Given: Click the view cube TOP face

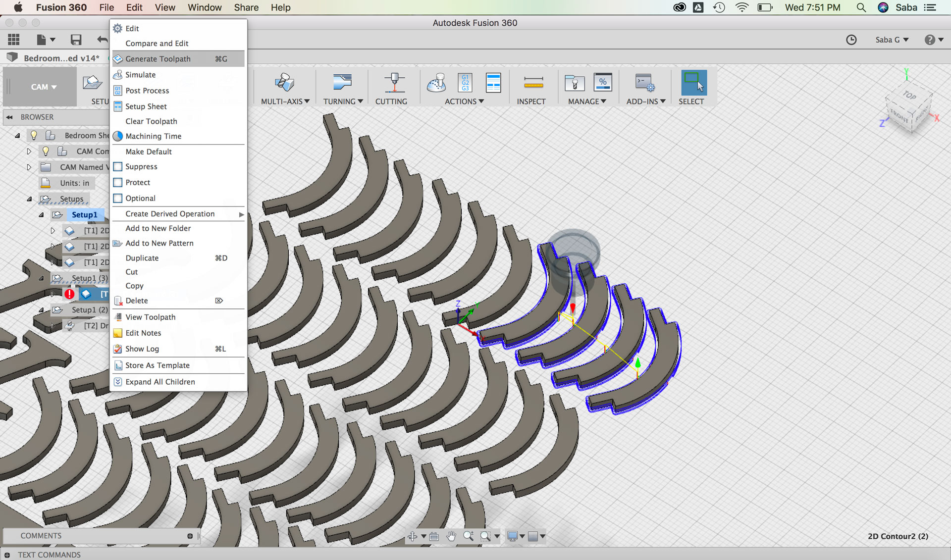Looking at the screenshot, I should coord(909,95).
